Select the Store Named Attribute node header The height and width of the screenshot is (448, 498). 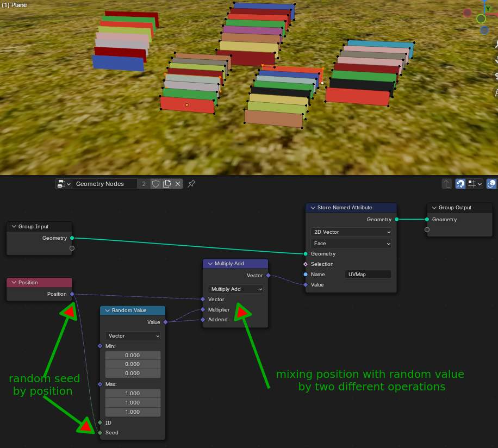pyautogui.click(x=351, y=207)
